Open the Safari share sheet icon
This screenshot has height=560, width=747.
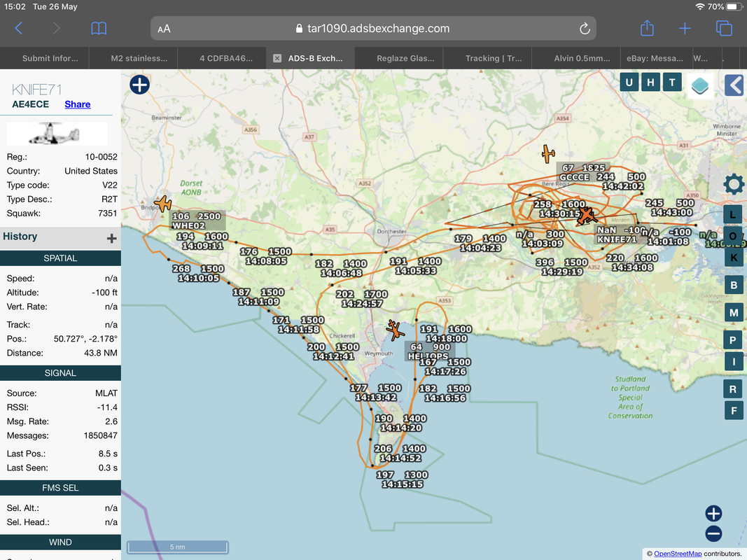coord(646,28)
